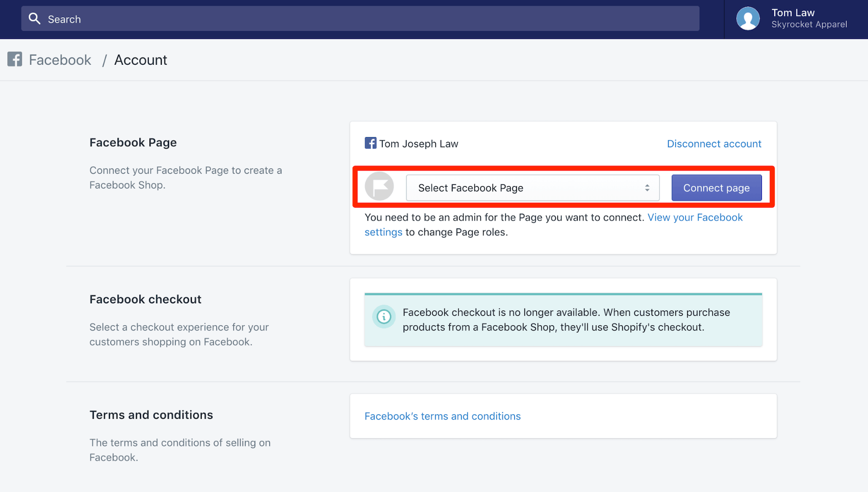The width and height of the screenshot is (868, 492).
Task: Click the info icon in the checkout notice
Action: coord(384,316)
